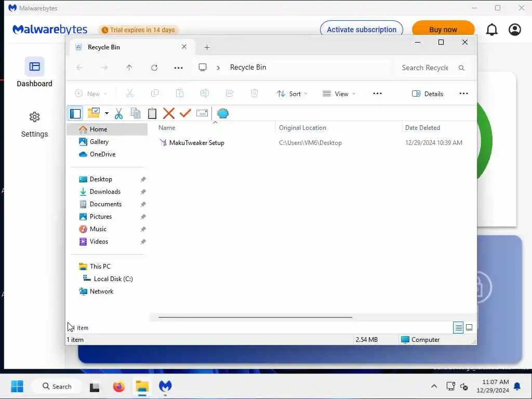Click the classic Copy pages icon
Viewport: 532px width, 399px height.
[136, 113]
